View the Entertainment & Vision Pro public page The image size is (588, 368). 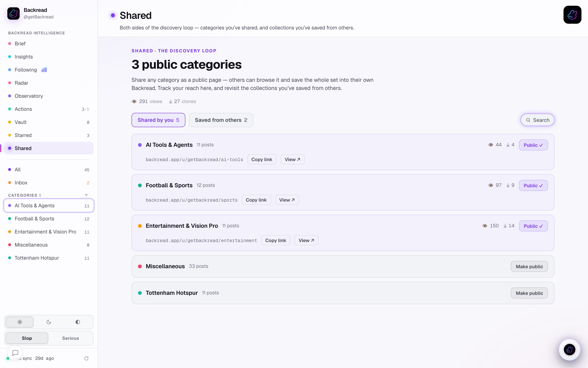306,240
